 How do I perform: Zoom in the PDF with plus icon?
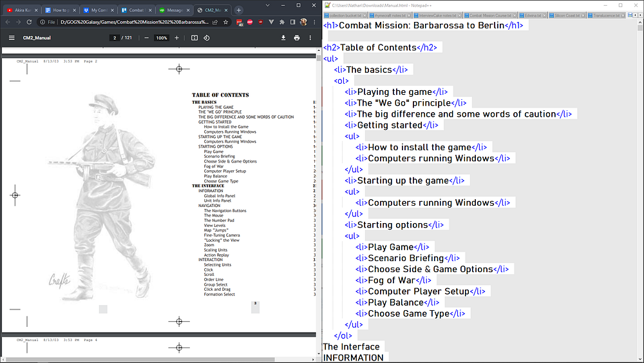[176, 38]
